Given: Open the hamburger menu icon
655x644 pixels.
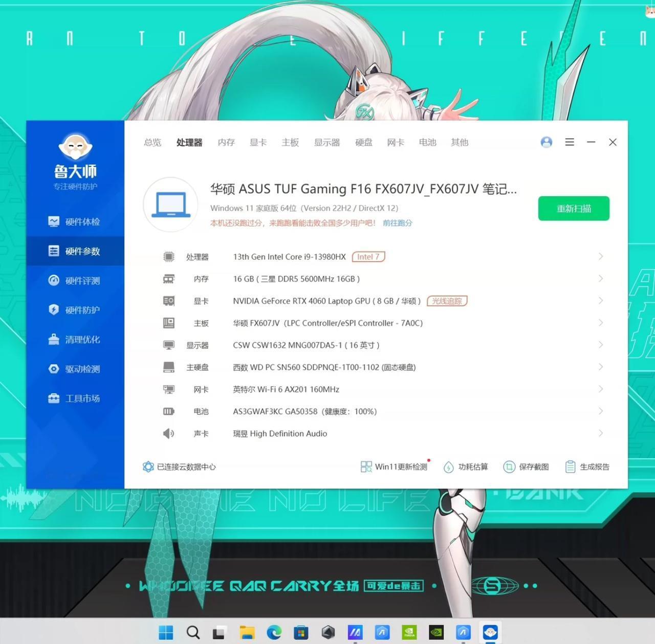Looking at the screenshot, I should click(x=570, y=142).
